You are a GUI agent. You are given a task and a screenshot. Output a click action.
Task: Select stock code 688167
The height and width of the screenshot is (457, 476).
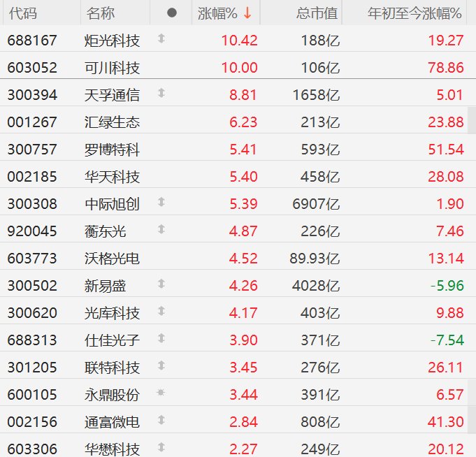[x=32, y=41]
